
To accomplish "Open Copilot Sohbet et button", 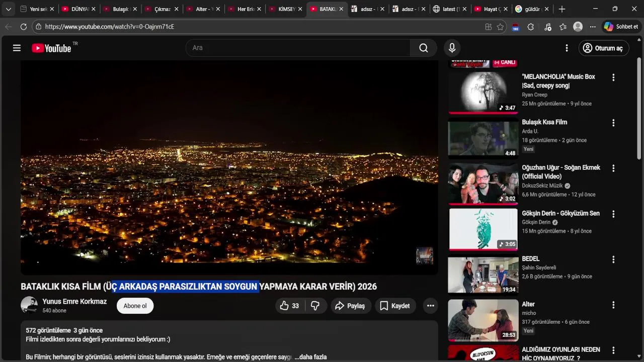I will pyautogui.click(x=621, y=27).
